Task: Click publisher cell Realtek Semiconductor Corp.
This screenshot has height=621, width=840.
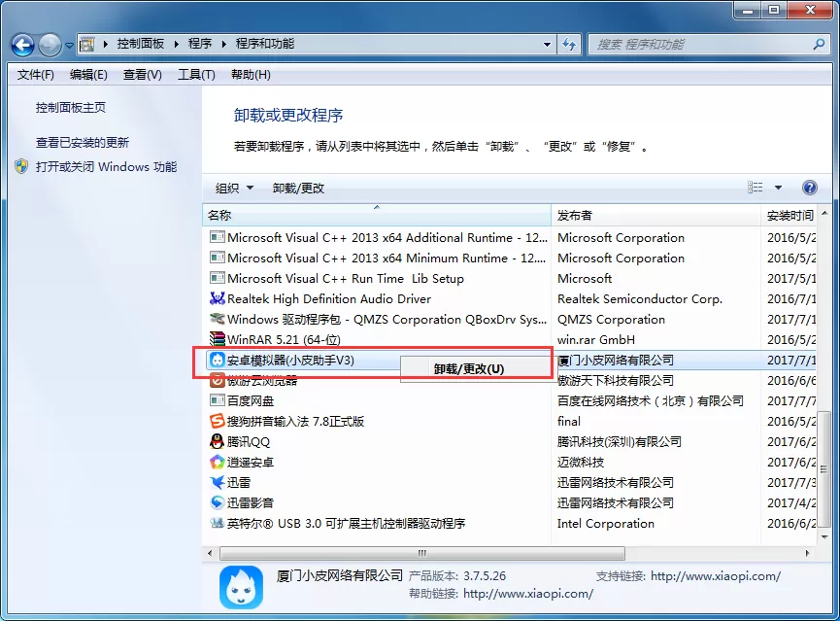Action: pos(640,298)
